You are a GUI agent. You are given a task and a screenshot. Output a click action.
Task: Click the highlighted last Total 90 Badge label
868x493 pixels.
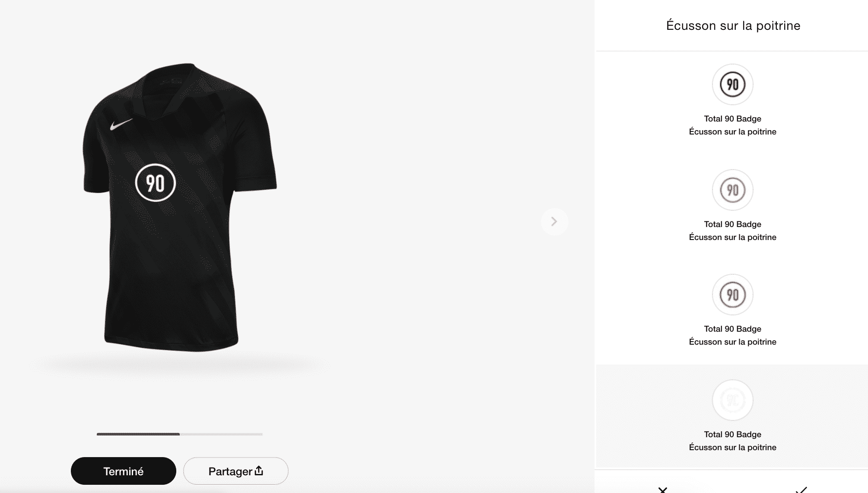click(732, 434)
